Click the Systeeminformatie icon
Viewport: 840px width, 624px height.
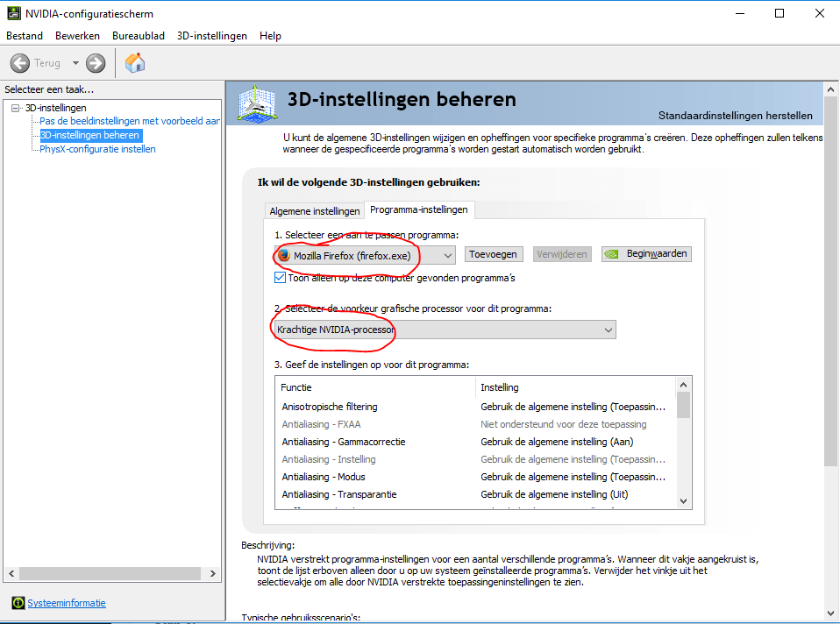point(18,603)
